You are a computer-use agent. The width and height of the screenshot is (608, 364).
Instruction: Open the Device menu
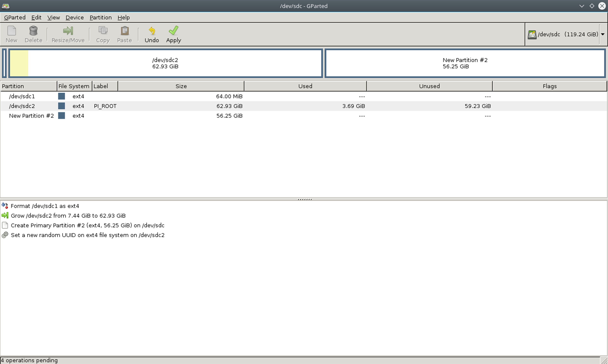click(74, 17)
